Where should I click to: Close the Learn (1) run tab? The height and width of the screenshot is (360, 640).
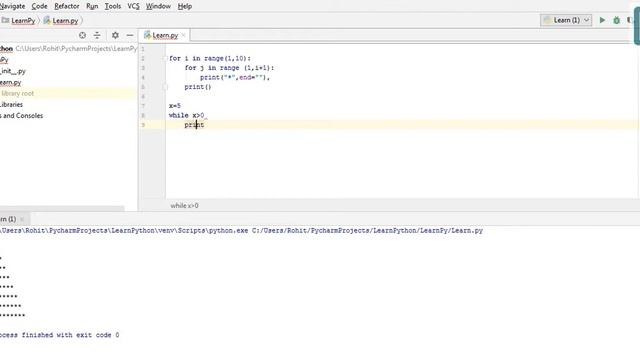(22, 219)
